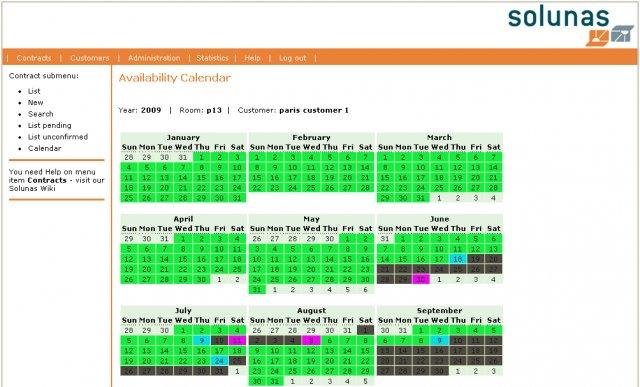Click the dark August 1 cell

365,330
